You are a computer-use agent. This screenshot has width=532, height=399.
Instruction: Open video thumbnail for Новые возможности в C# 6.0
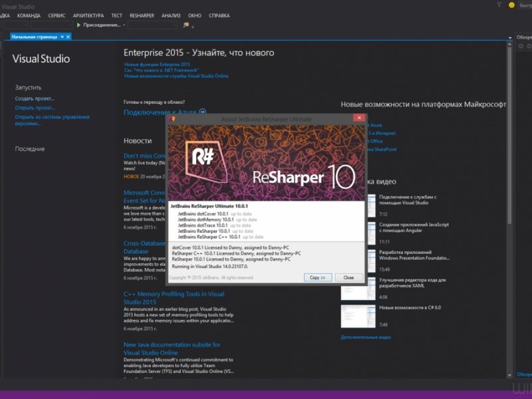point(358,317)
